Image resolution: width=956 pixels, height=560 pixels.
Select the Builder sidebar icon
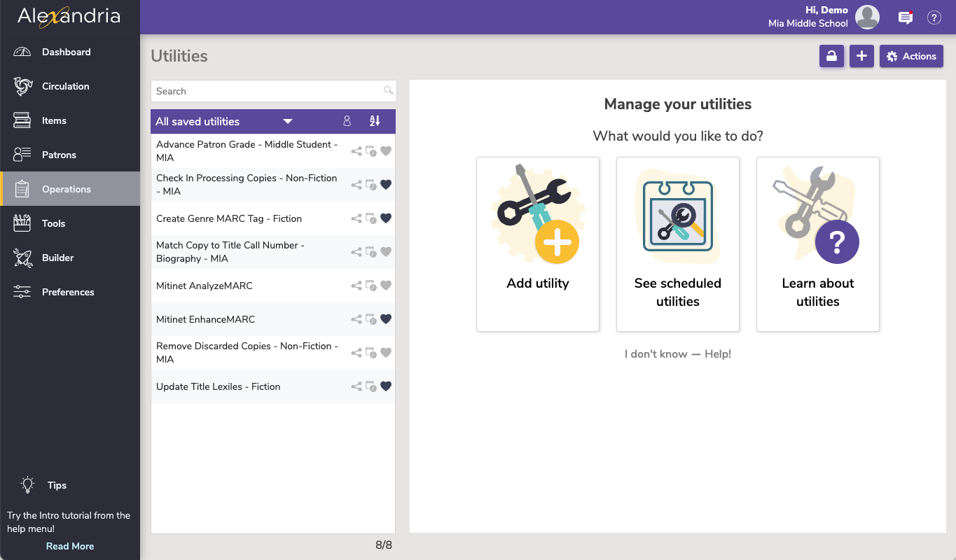pos(23,258)
